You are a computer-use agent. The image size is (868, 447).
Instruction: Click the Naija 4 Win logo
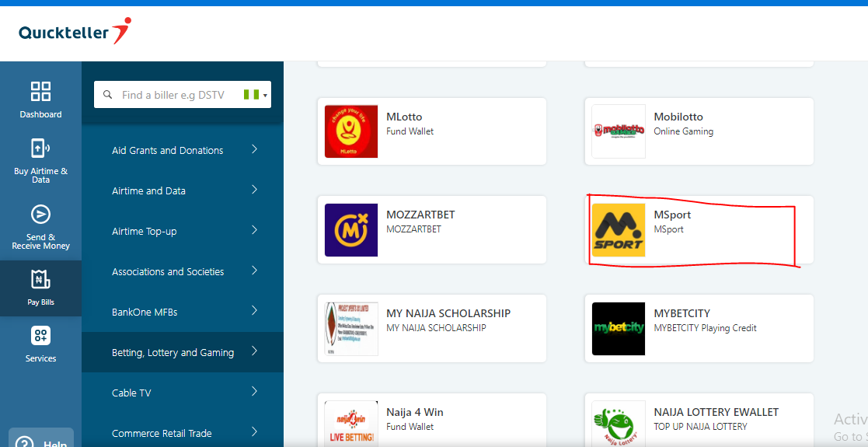351,424
